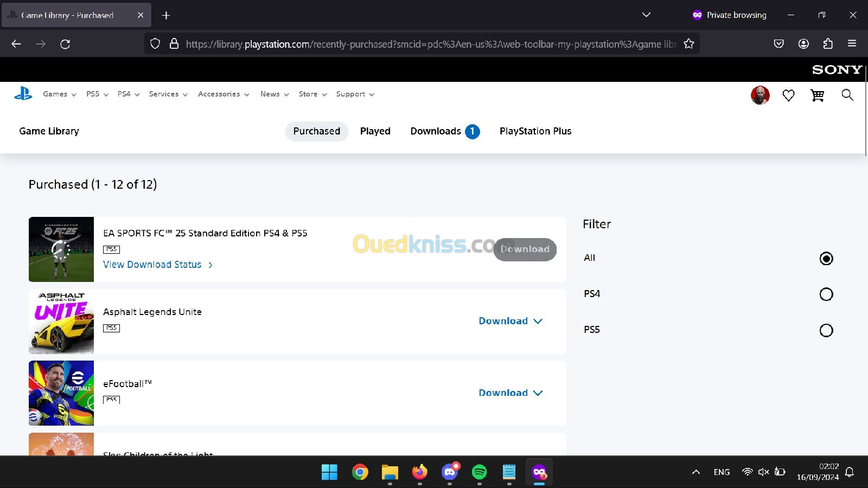This screenshot has height=488, width=868.
Task: Switch to the Played tab
Action: point(375,131)
